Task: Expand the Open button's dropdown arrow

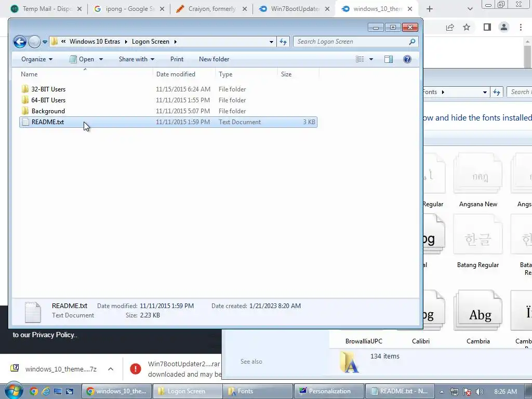Action: [x=101, y=59]
